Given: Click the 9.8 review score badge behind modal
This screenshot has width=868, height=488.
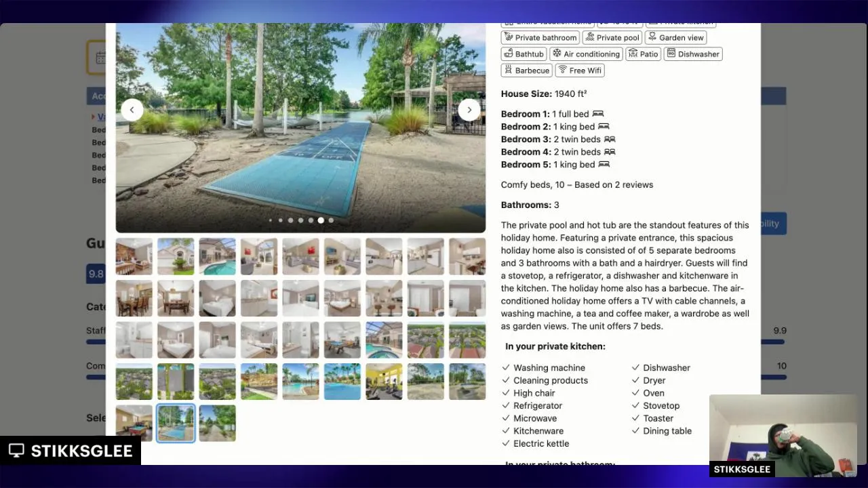Looking at the screenshot, I should (x=96, y=274).
